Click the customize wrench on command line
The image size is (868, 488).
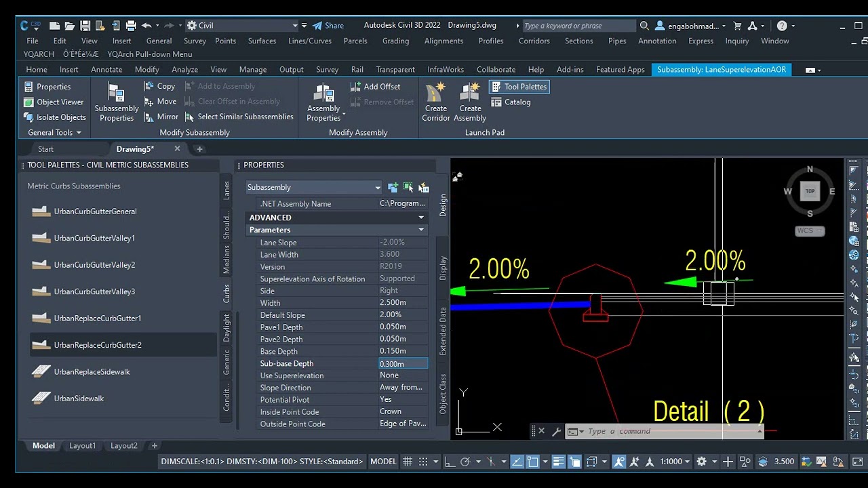pyautogui.click(x=557, y=431)
